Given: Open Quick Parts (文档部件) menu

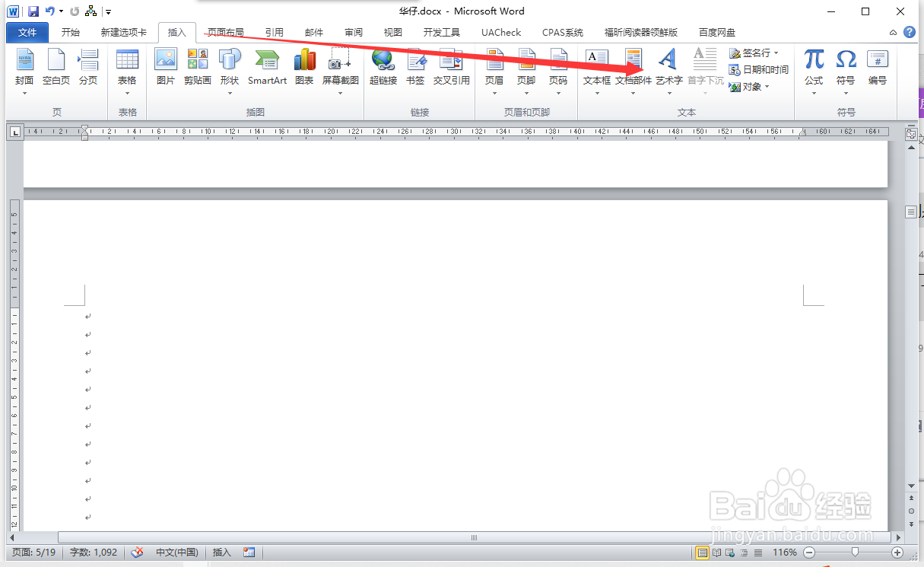Looking at the screenshot, I should coord(633,72).
